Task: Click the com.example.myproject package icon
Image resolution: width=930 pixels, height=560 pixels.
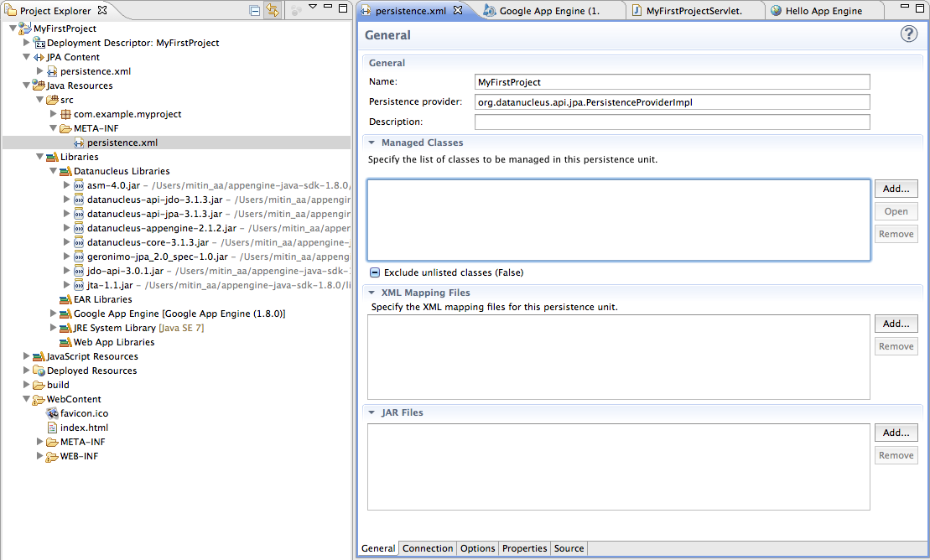Action: pyautogui.click(x=65, y=114)
